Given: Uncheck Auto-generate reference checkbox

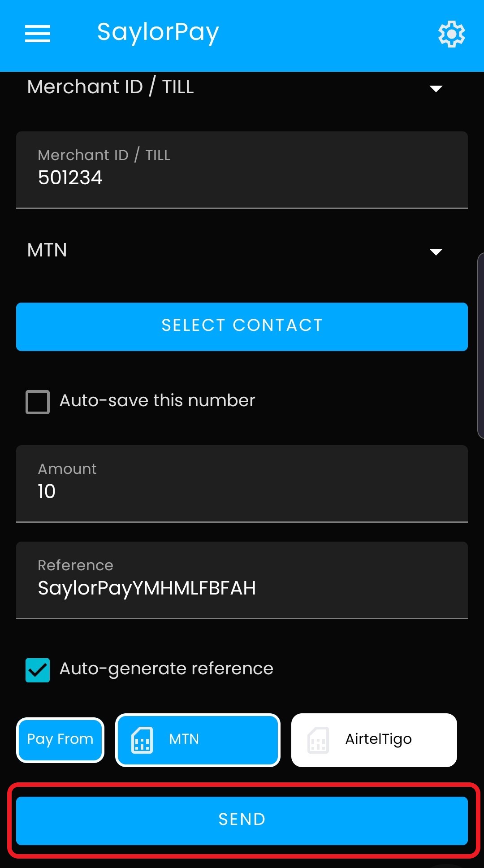Looking at the screenshot, I should coord(38,670).
